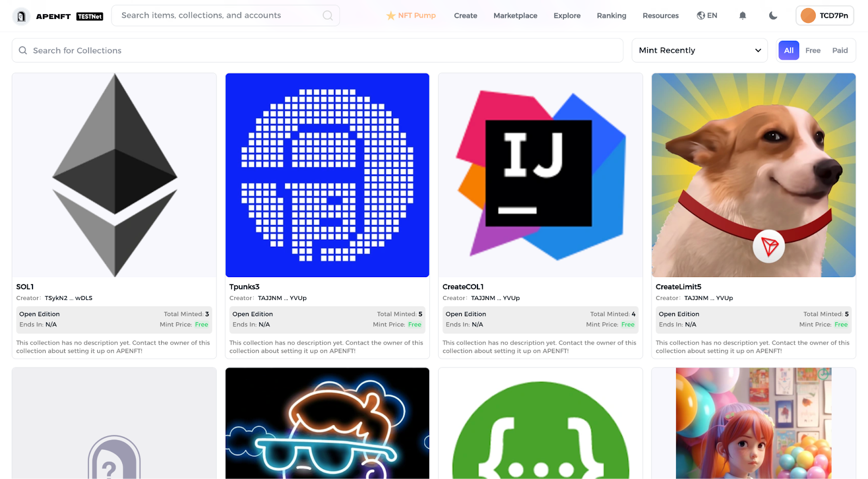The image size is (868, 479).
Task: Open the notifications bell
Action: [x=743, y=16]
